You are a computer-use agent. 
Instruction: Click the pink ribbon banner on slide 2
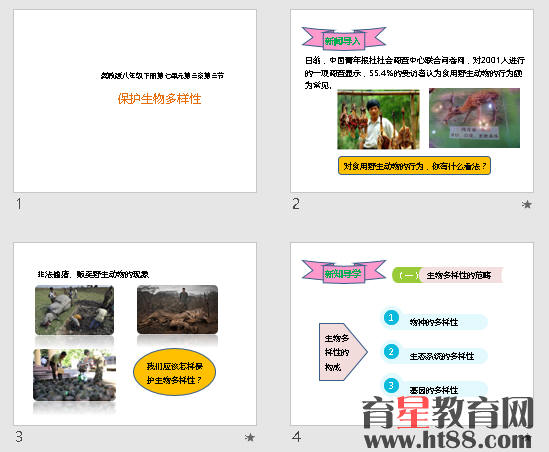[x=344, y=38]
